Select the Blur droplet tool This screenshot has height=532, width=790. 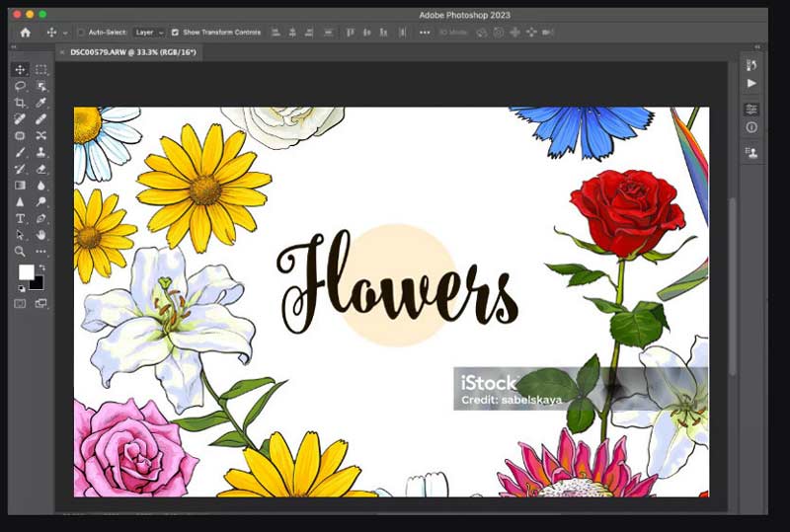click(41, 186)
